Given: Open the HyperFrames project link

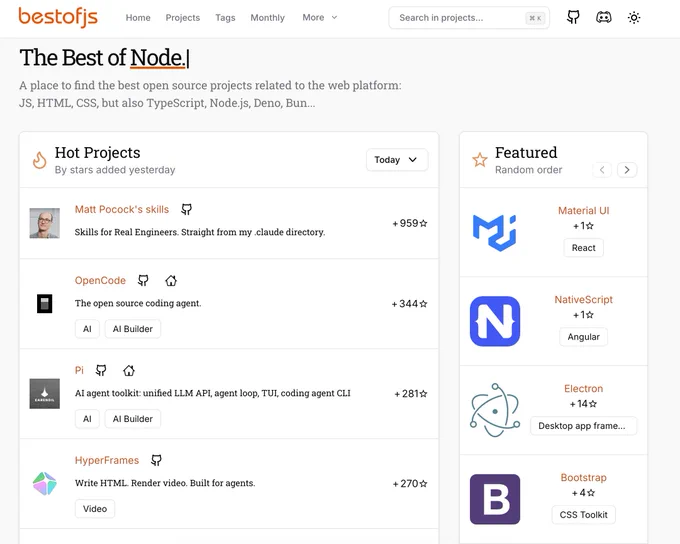Looking at the screenshot, I should [x=107, y=460].
